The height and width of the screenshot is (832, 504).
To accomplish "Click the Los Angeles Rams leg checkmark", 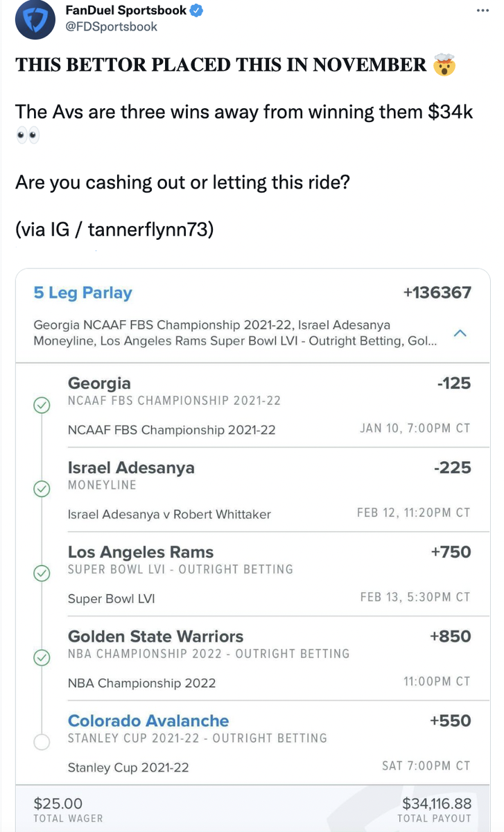I will 42,573.
